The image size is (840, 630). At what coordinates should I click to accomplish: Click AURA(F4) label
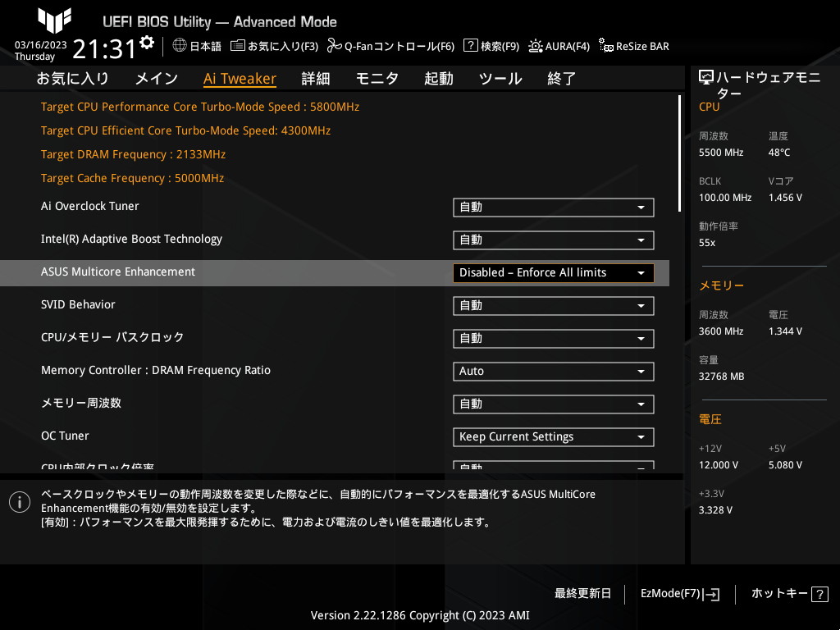568,46
